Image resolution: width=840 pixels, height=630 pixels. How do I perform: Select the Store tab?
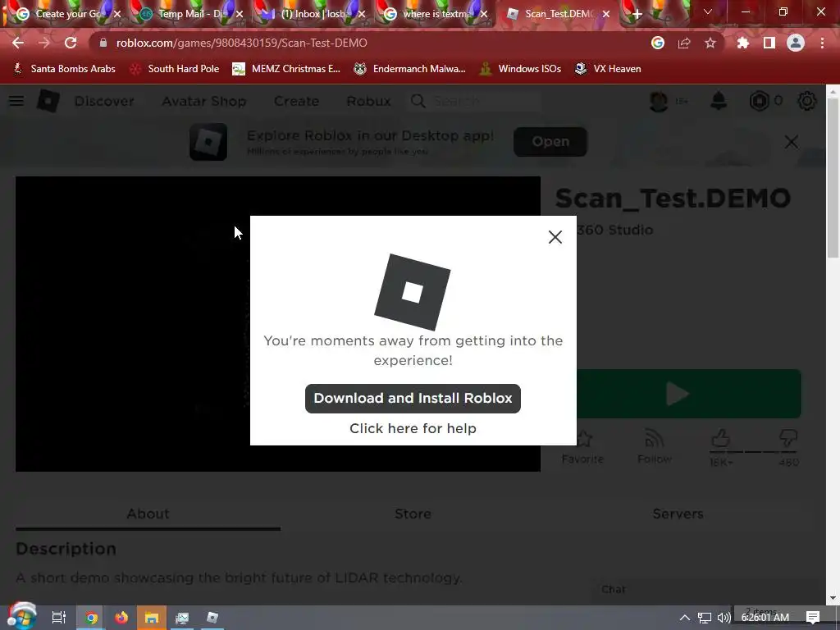413,514
